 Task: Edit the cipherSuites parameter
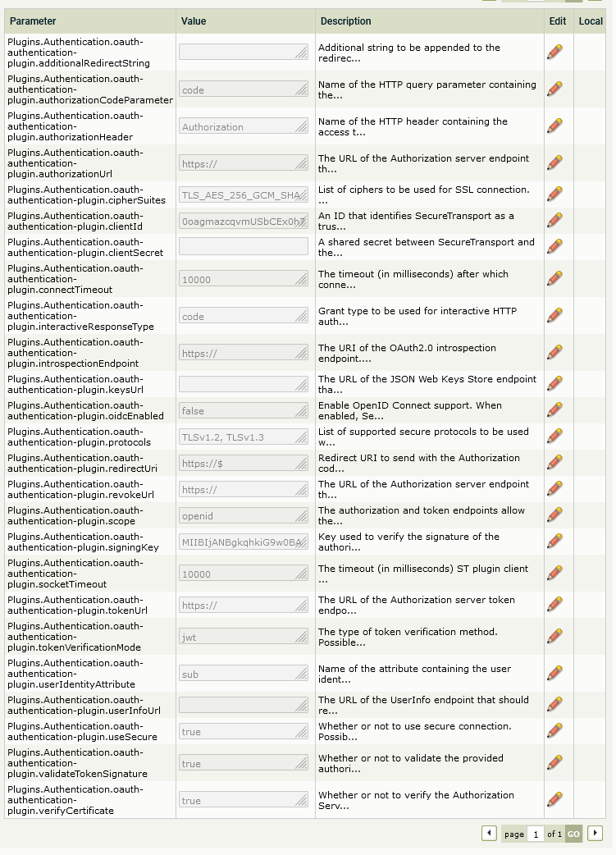coord(554,194)
